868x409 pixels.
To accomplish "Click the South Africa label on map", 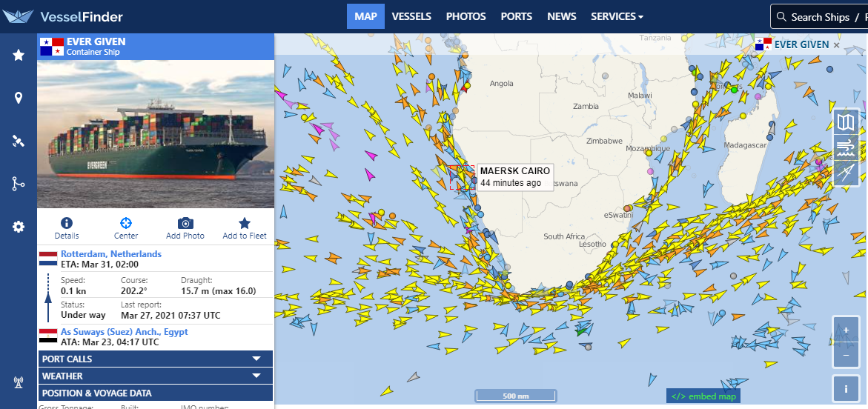I will [x=564, y=236].
